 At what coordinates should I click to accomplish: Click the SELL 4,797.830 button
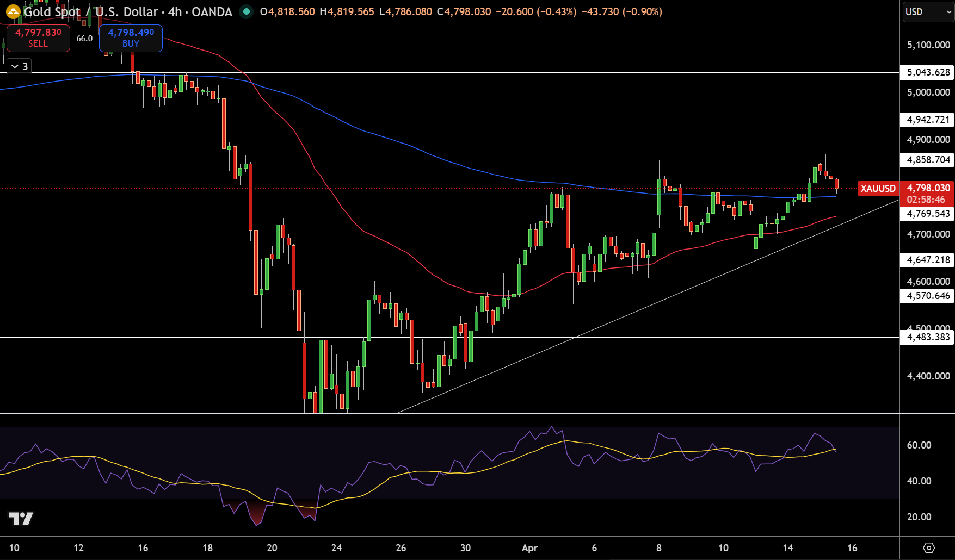point(38,38)
